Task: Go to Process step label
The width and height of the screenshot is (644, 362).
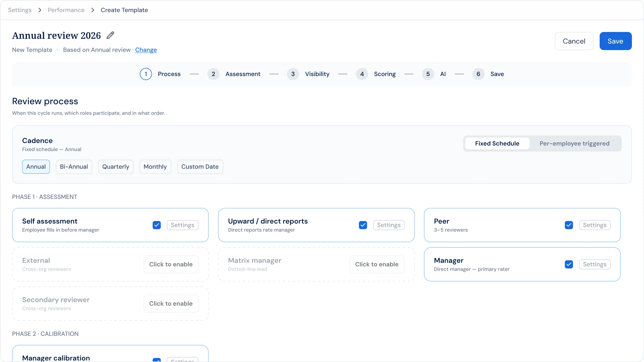Action: (169, 74)
